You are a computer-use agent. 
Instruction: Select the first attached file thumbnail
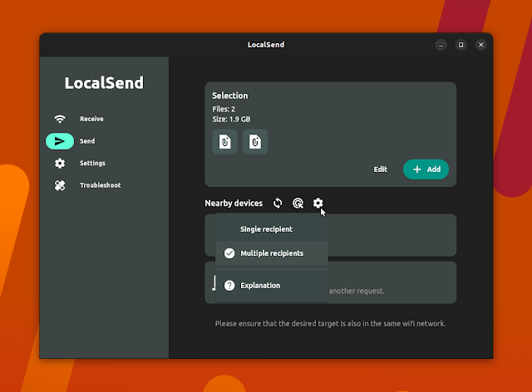click(x=225, y=142)
